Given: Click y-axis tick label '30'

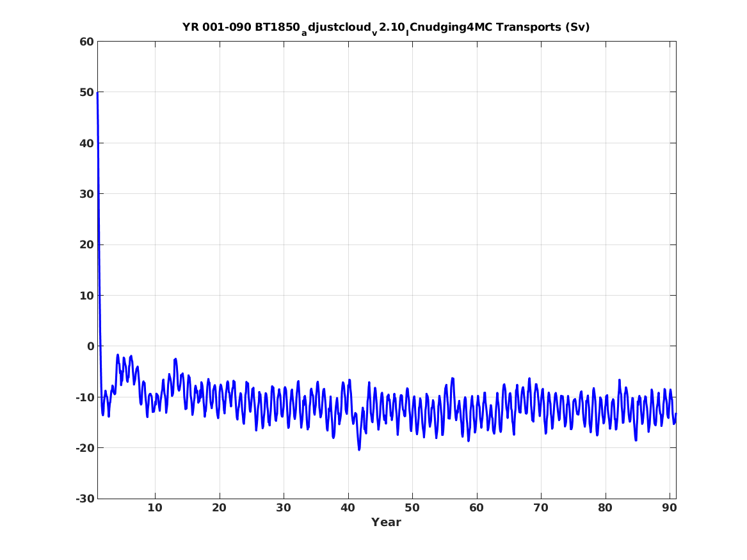Looking at the screenshot, I should pos(86,194).
